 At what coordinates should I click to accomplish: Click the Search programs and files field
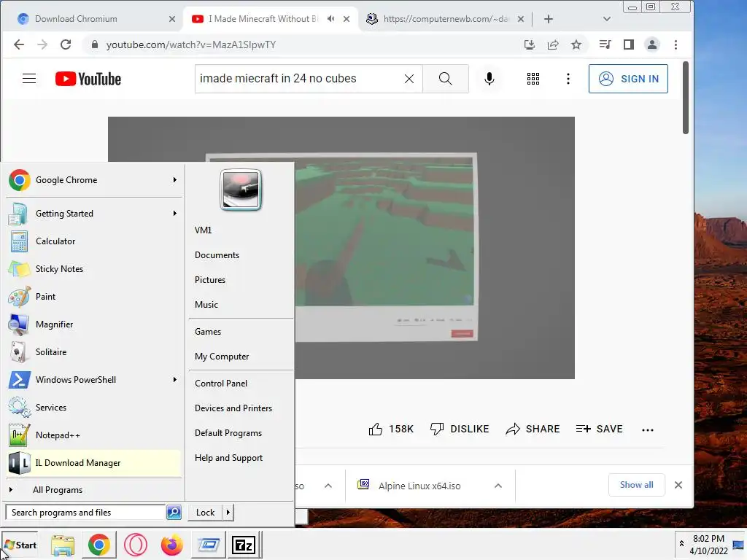coord(86,513)
